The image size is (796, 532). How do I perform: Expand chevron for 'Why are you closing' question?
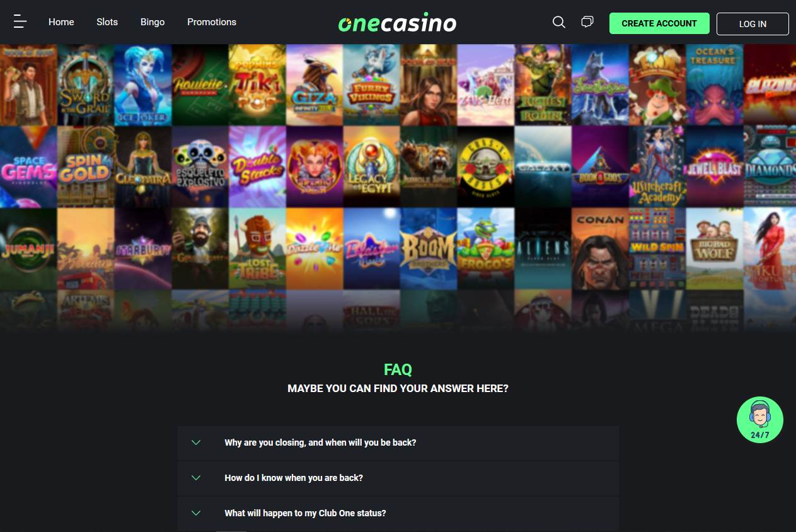point(196,442)
